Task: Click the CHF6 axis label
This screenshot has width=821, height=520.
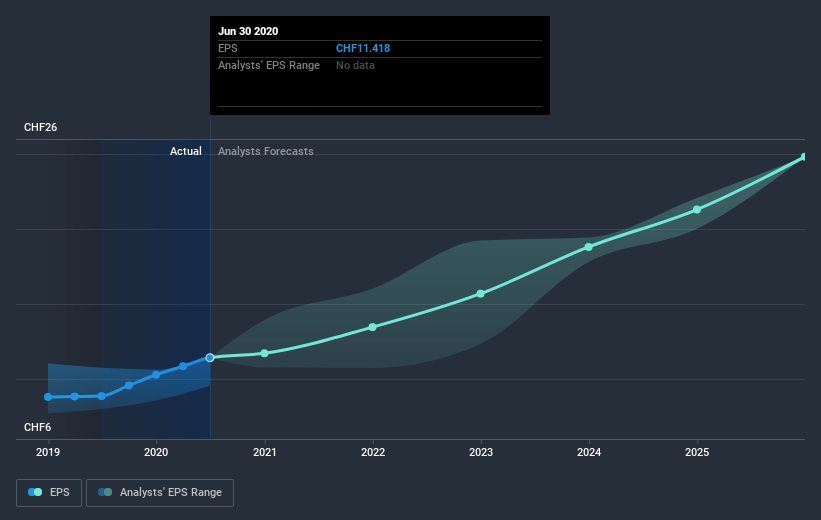Action: [x=38, y=427]
